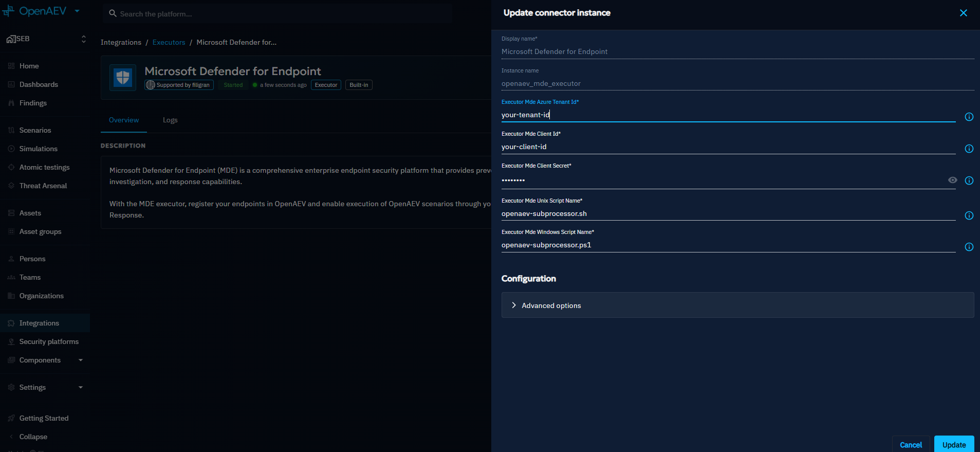
Task: Click the Asset groups sidebar icon
Action: point(11,231)
